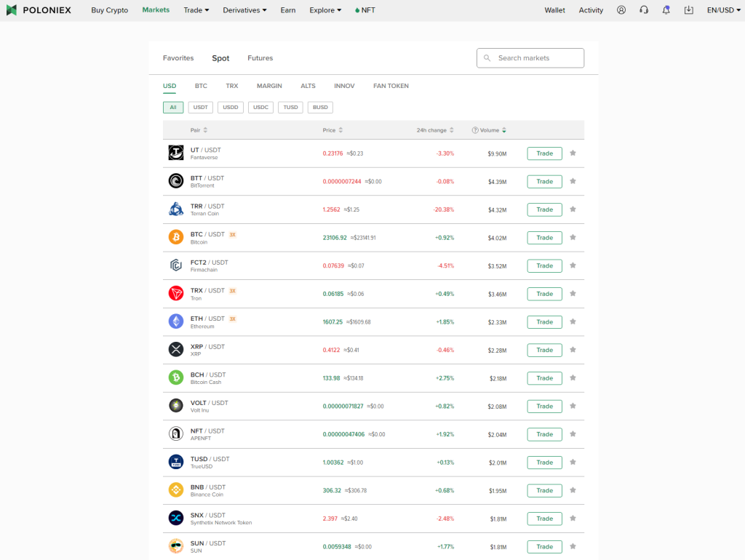Click the Ethereum coin icon in ETH/USDT row
This screenshot has width=745, height=560.
(175, 321)
